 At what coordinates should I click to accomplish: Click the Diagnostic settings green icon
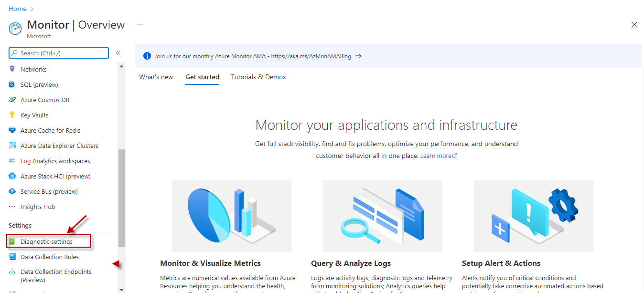tap(12, 241)
